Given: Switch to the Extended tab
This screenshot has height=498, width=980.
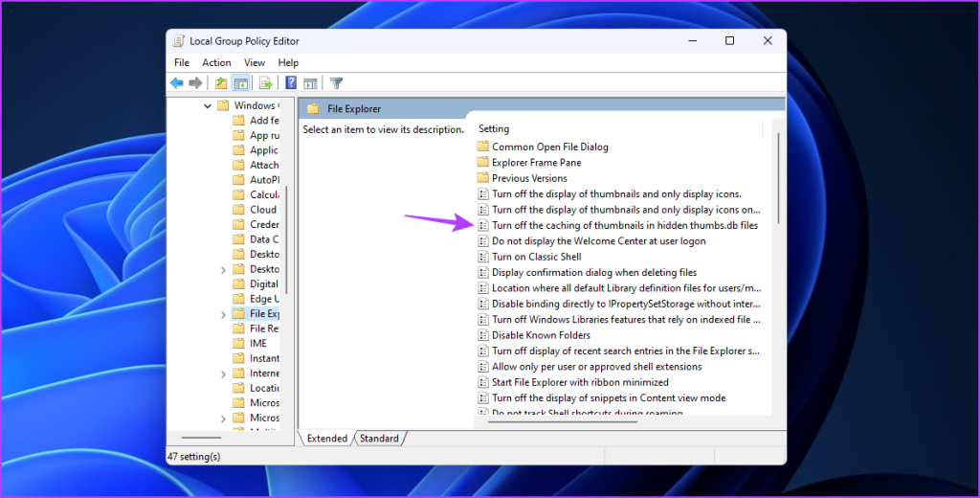Looking at the screenshot, I should (x=327, y=439).
